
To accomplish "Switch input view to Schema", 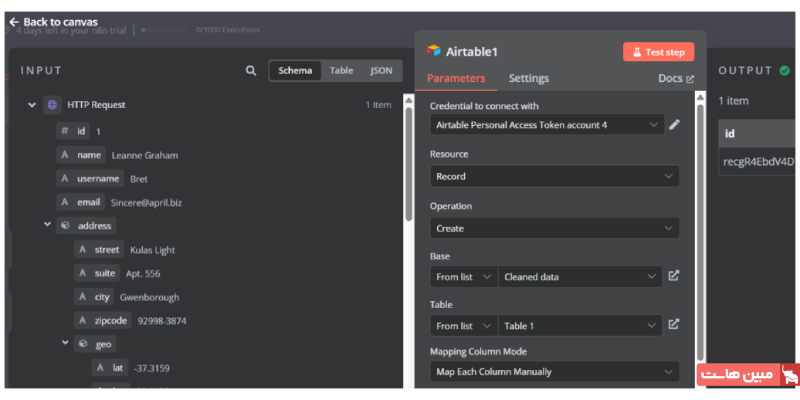I will [x=295, y=71].
